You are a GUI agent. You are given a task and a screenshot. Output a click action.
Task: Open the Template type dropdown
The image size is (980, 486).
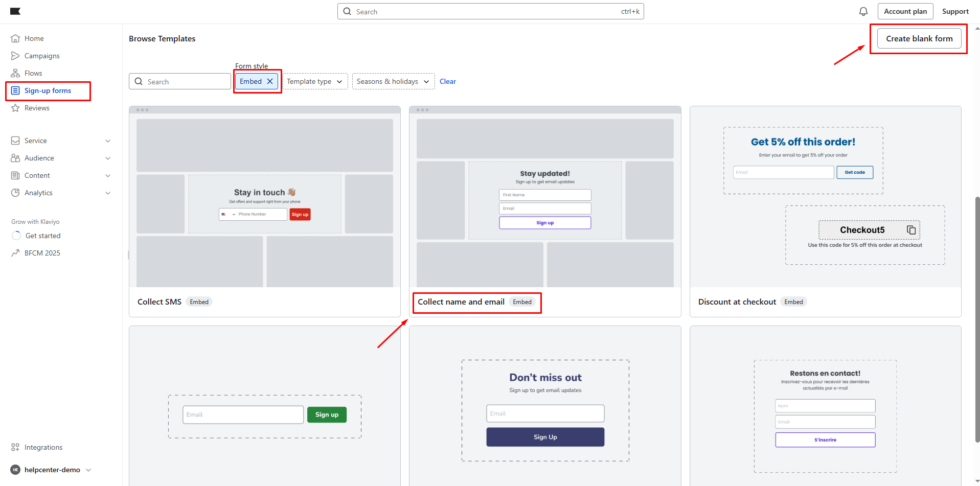314,81
